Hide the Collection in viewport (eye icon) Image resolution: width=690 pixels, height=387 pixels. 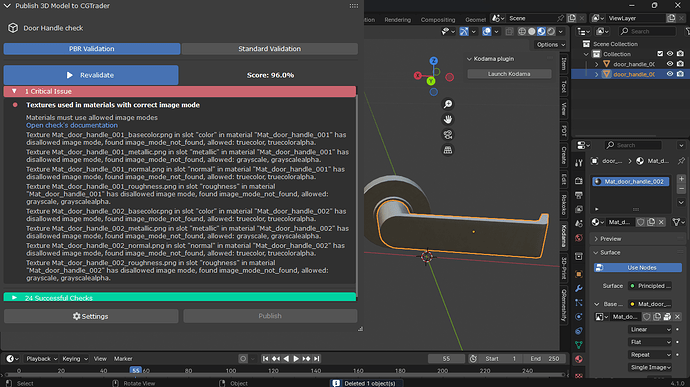click(670, 54)
